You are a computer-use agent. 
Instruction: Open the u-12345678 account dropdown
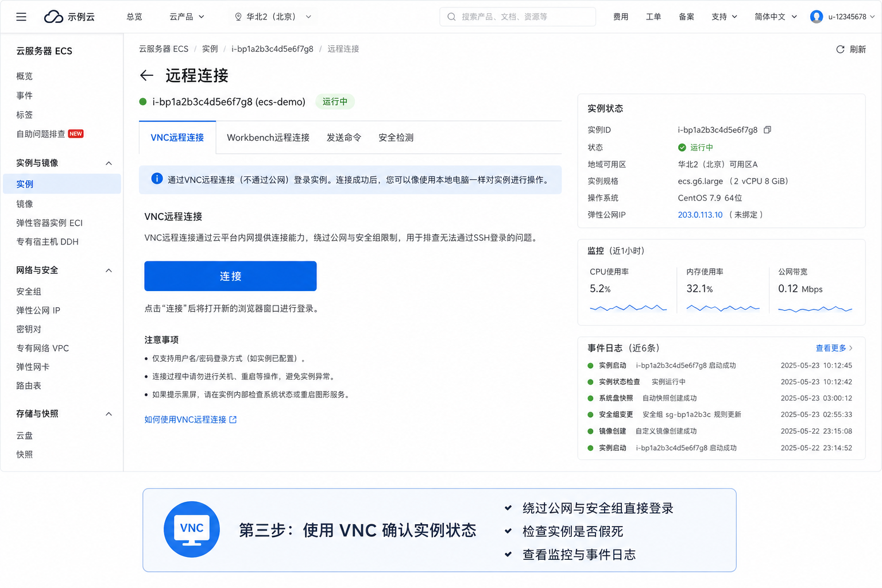pos(852,17)
